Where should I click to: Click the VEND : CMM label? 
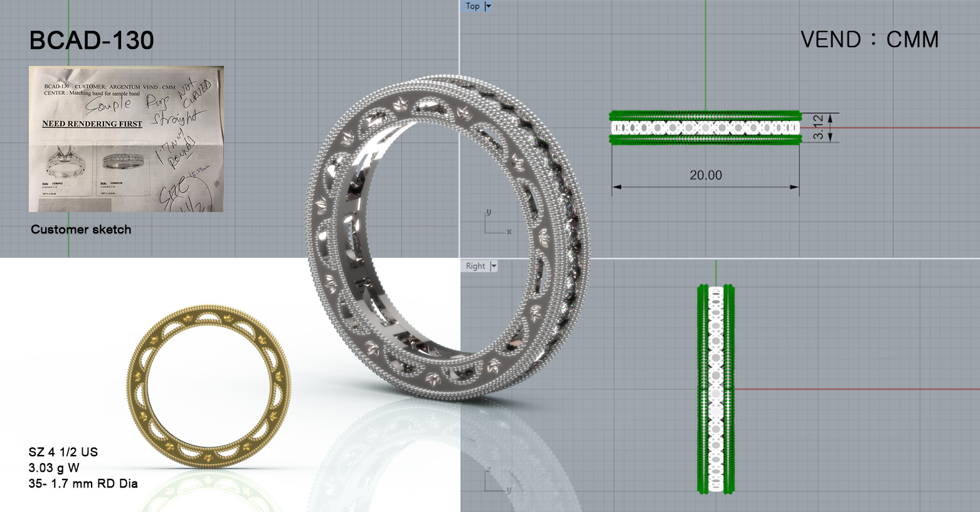point(870,40)
